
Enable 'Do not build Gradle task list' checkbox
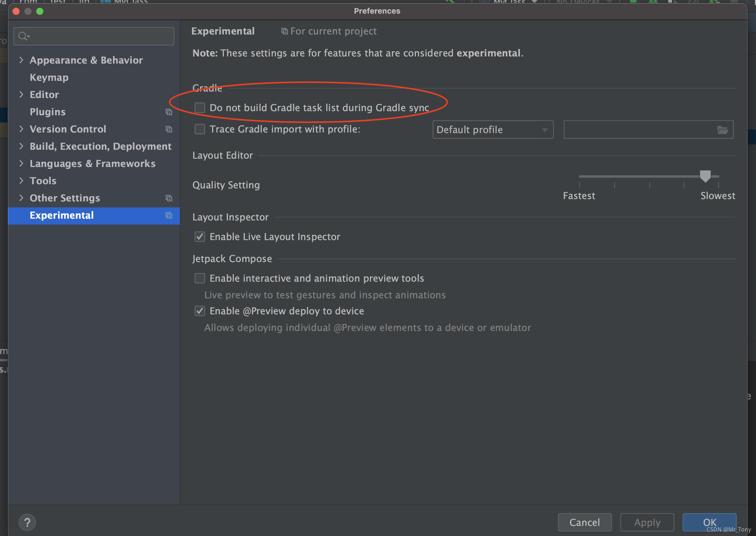click(x=200, y=108)
